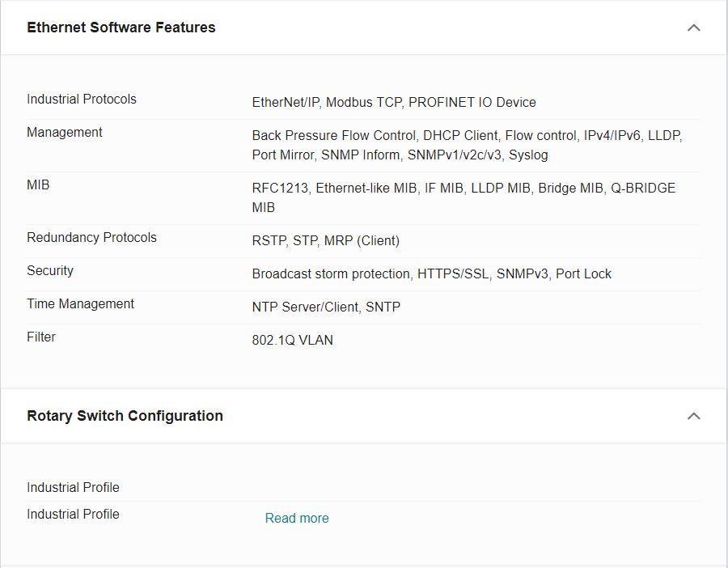Click the RSTP, STP, MRP (Client) value

tap(326, 240)
